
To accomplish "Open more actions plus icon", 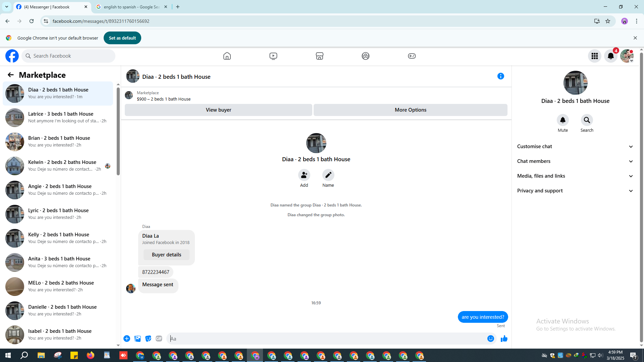I will click(127, 339).
